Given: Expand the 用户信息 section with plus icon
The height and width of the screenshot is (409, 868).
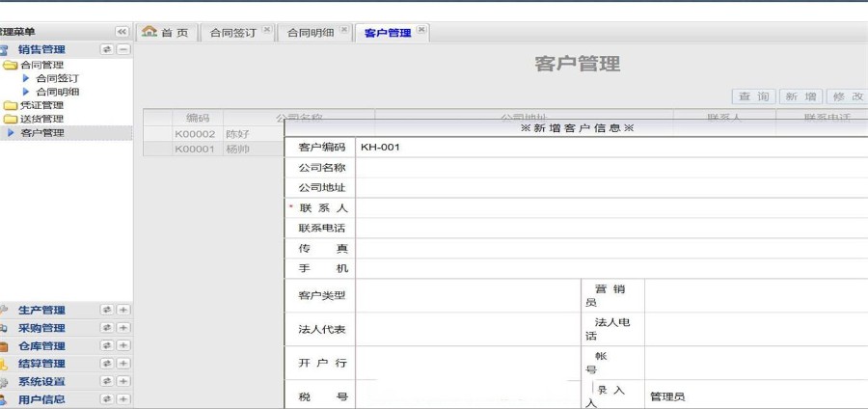Looking at the screenshot, I should point(123,399).
